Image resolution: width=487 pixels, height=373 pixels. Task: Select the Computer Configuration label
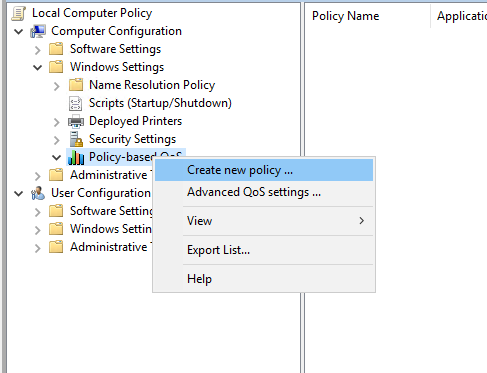(116, 31)
